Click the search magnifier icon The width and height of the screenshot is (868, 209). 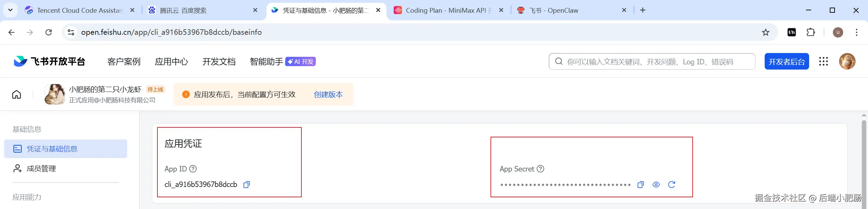coord(559,62)
